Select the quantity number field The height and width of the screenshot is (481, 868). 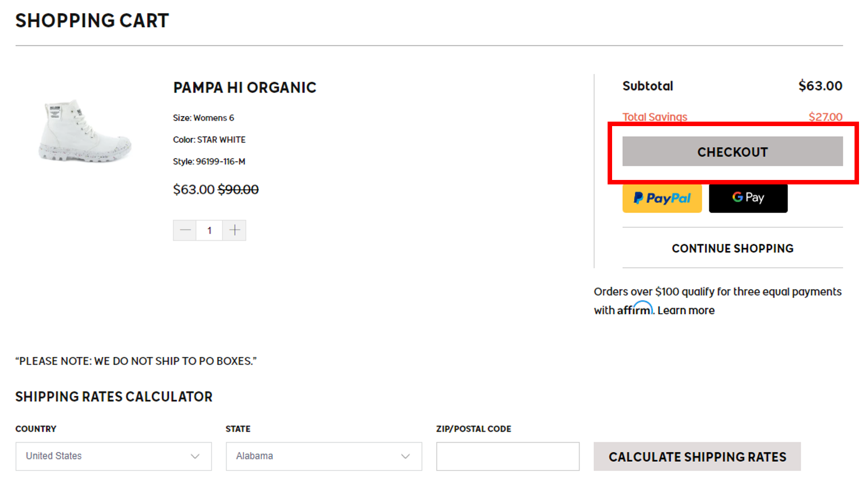[210, 230]
